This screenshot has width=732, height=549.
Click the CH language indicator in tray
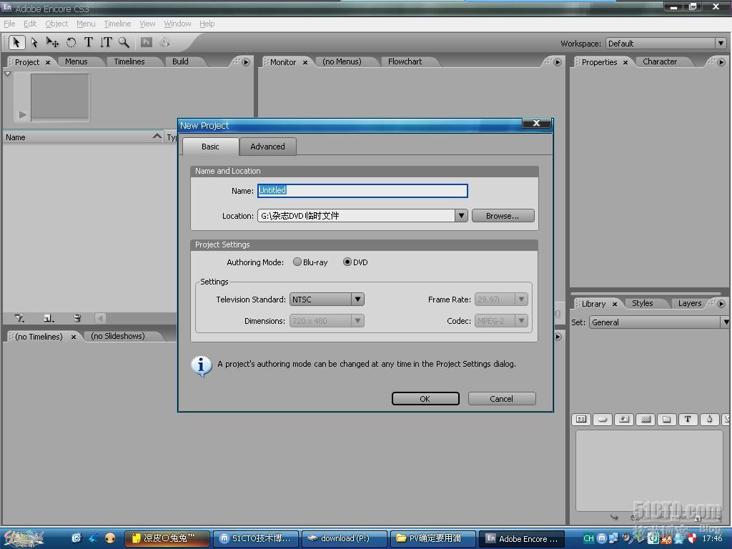point(589,538)
